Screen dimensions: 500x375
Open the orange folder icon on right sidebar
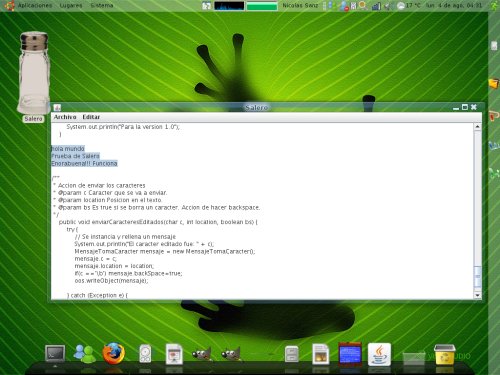click(x=494, y=83)
